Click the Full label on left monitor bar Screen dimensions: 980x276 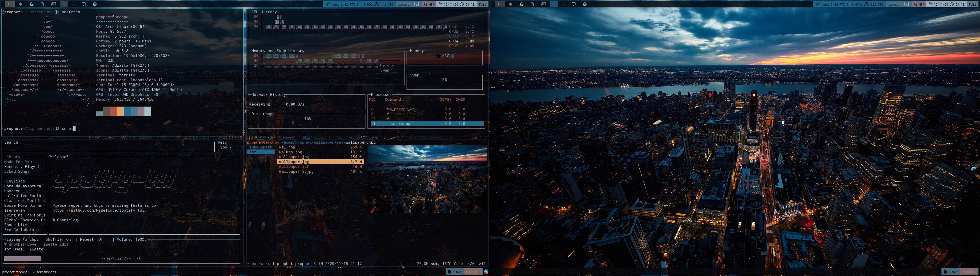(x=482, y=4)
